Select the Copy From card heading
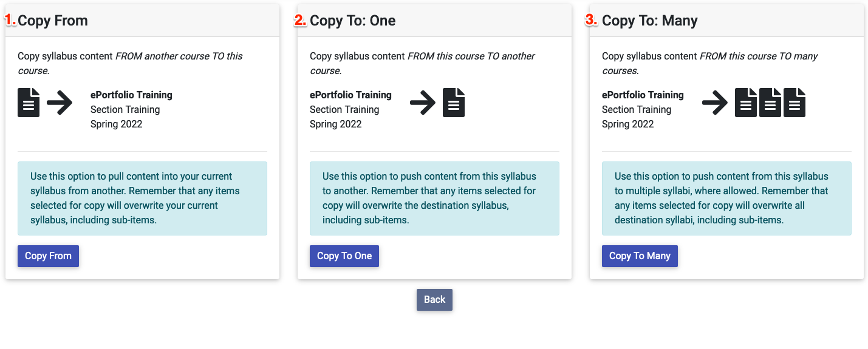The width and height of the screenshot is (868, 349). (53, 21)
